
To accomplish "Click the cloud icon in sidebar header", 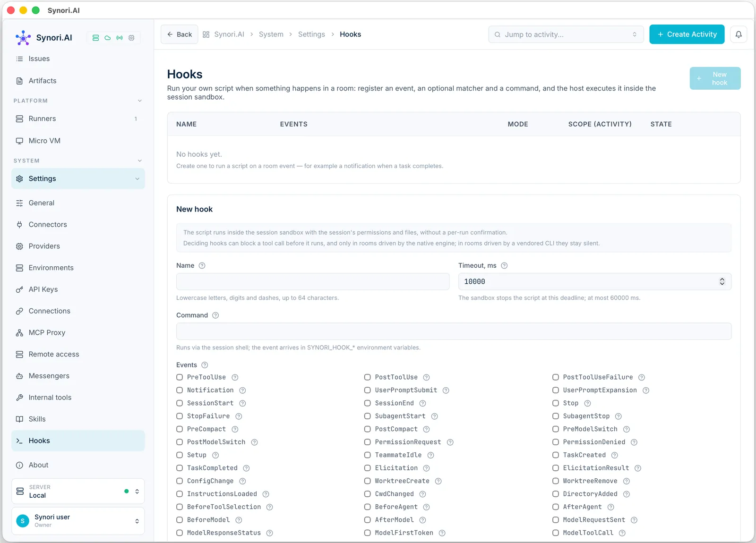I will tap(108, 38).
